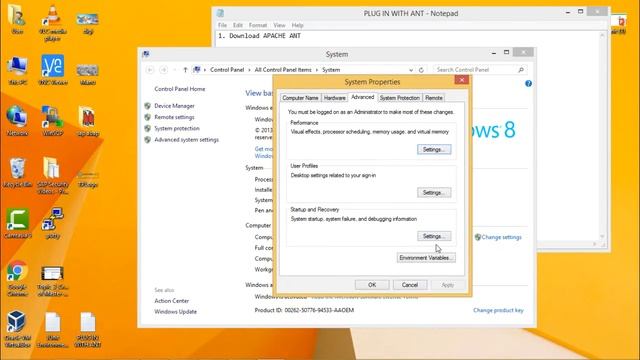
Task: Open the address bar history dropdown
Action: (x=411, y=70)
